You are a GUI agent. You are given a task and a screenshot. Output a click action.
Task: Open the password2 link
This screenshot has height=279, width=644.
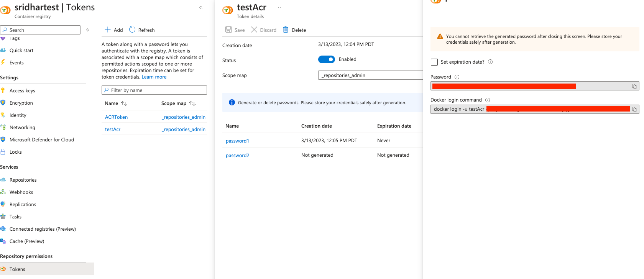click(237, 156)
